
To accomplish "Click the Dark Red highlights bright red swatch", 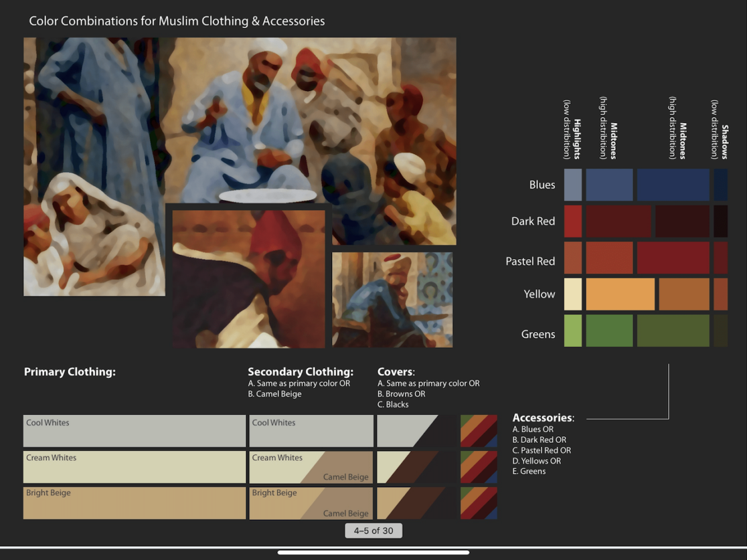I will [572, 221].
